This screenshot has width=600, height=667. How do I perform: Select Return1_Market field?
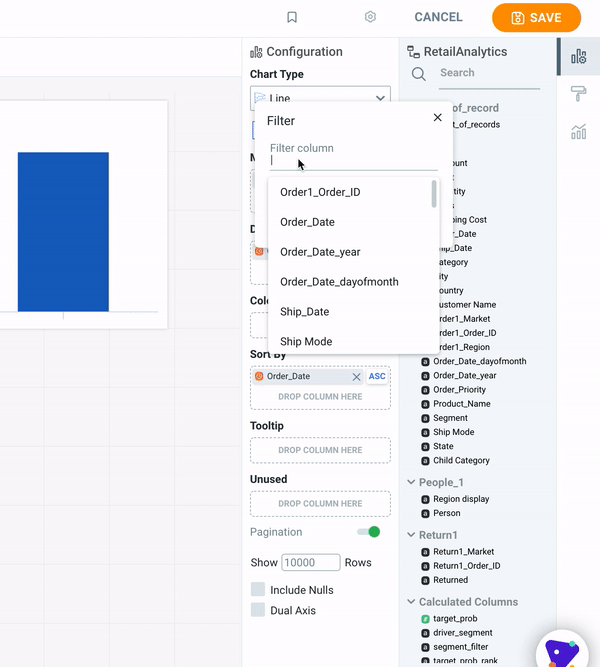(x=463, y=552)
